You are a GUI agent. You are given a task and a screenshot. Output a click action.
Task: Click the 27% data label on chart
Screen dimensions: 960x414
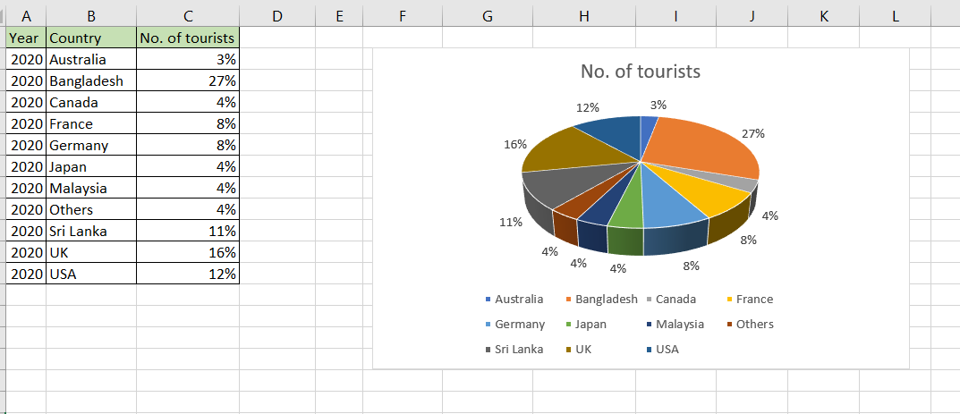coord(753,134)
